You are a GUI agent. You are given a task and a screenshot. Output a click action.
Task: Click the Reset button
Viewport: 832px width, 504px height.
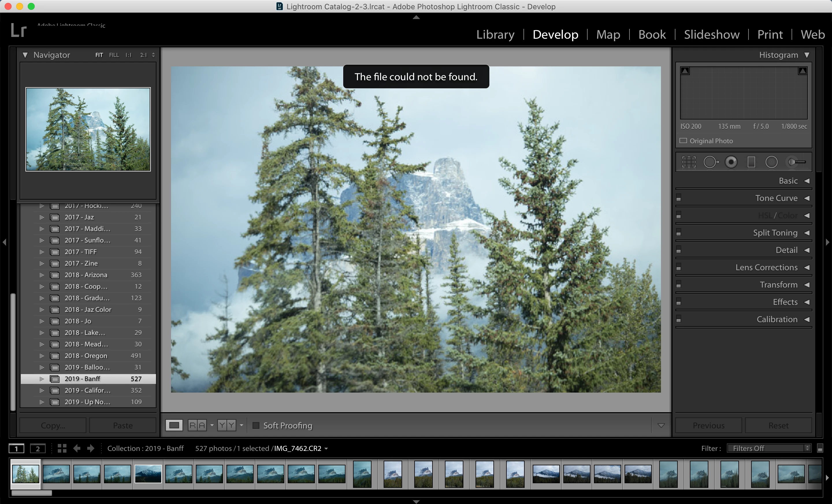coord(778,425)
